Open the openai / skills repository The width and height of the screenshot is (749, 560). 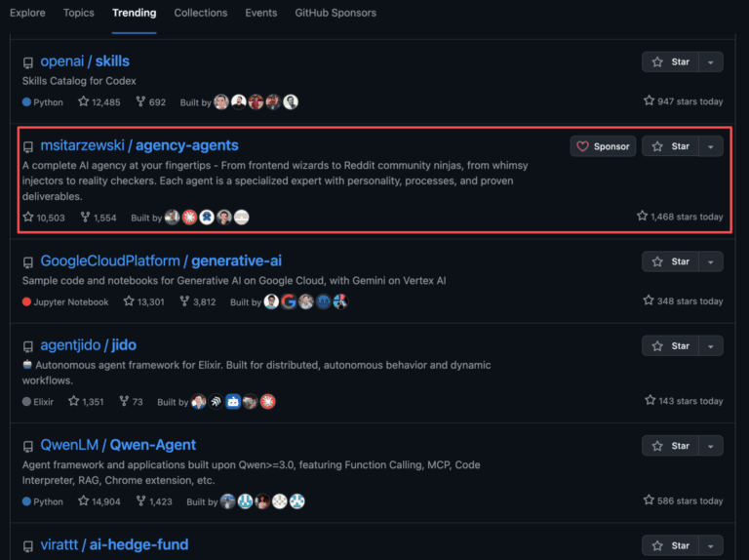[85, 61]
